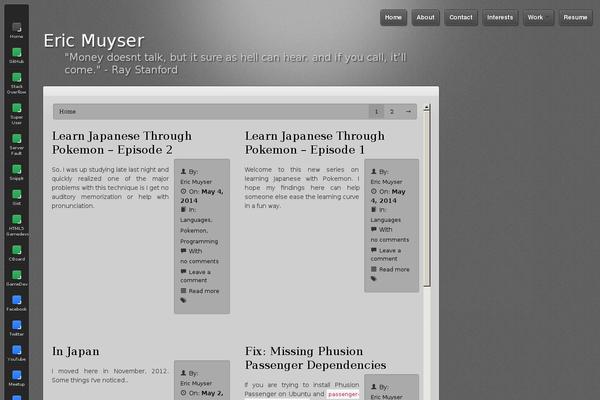Click the Home breadcrumb
600x400 pixels.
[x=67, y=111]
